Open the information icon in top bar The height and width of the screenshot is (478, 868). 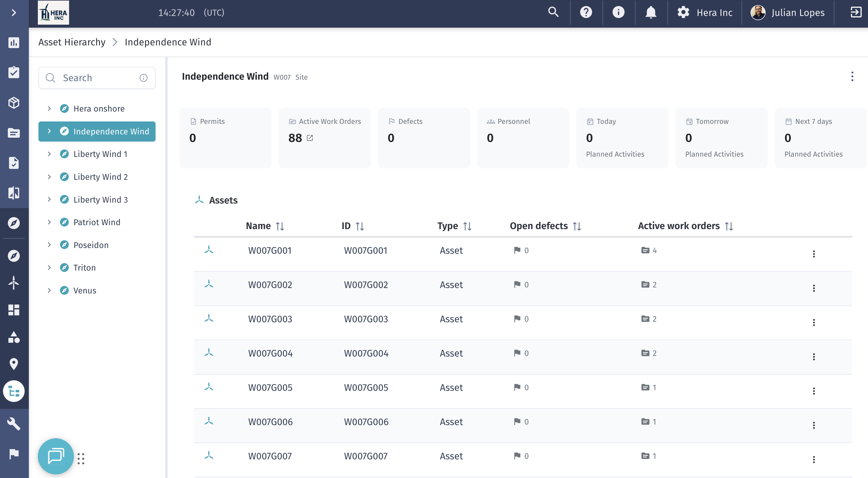618,13
